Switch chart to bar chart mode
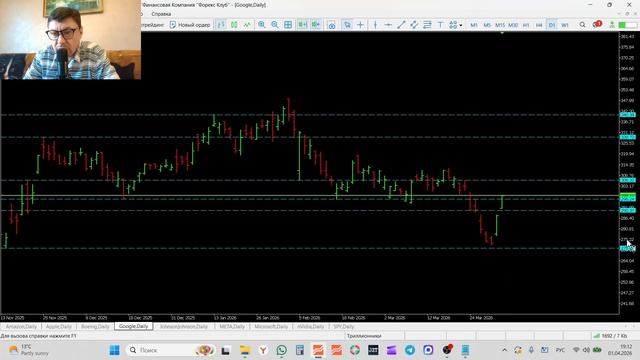Screen dimensions: 640x360 click(x=221, y=25)
